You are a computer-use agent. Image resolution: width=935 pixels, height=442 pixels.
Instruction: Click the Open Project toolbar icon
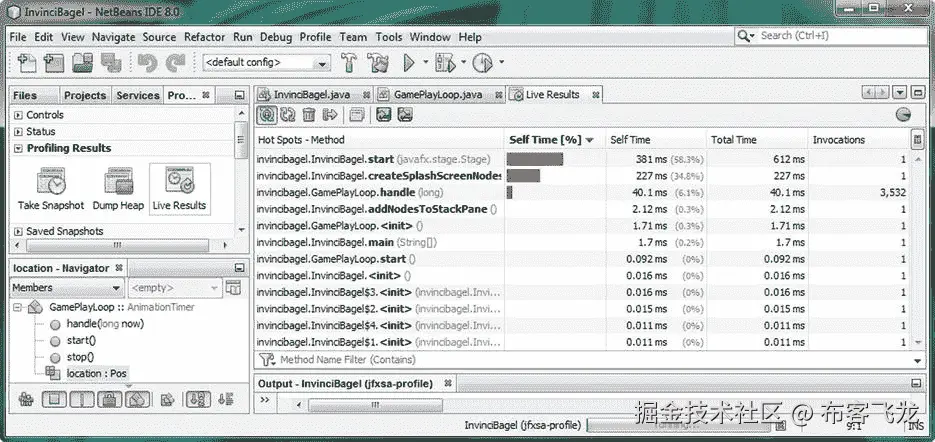pyautogui.click(x=82, y=63)
